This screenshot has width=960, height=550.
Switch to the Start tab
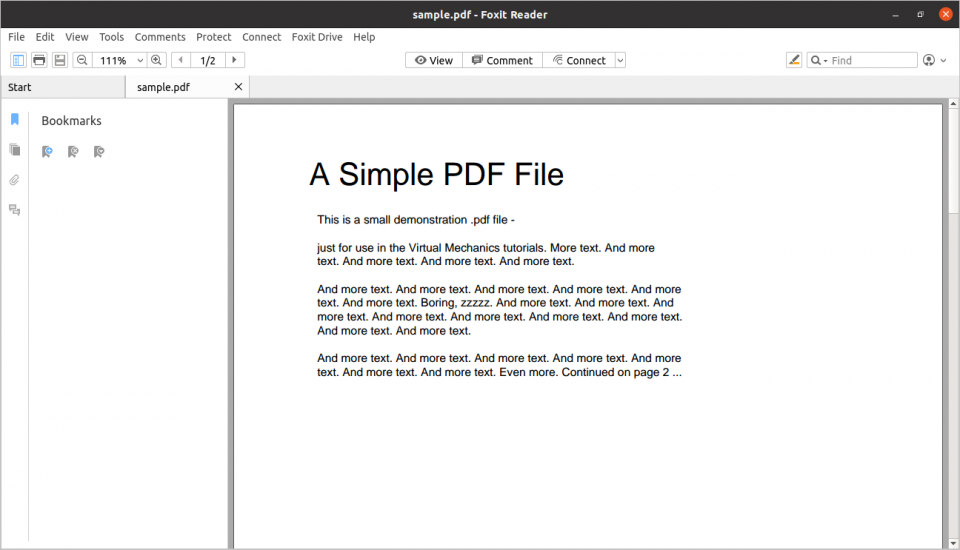coord(63,87)
